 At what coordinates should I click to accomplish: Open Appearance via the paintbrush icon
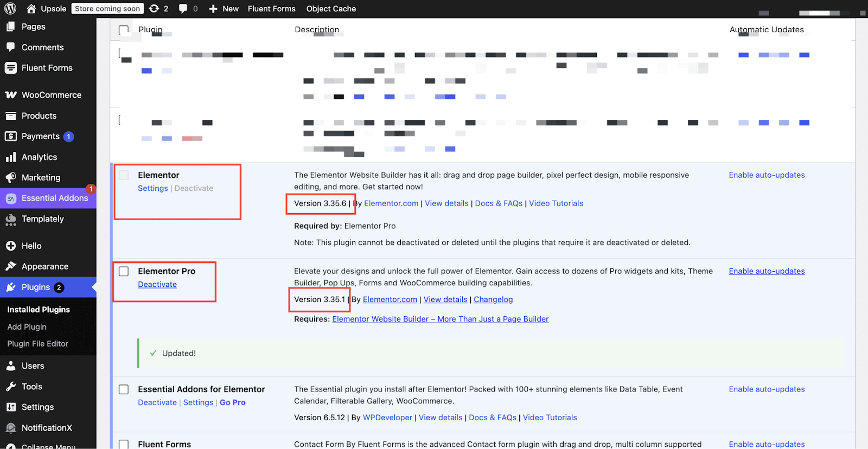pyautogui.click(x=11, y=267)
